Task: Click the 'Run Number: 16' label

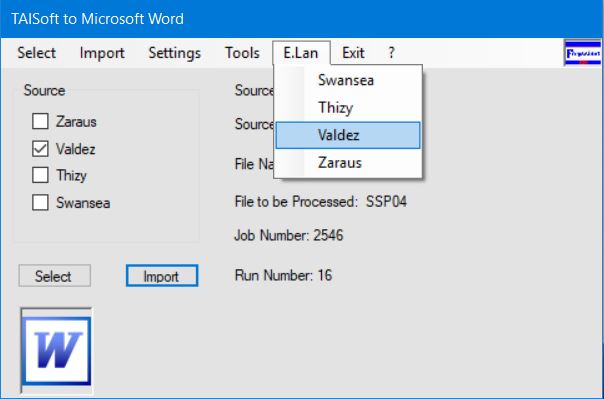Action: point(283,275)
